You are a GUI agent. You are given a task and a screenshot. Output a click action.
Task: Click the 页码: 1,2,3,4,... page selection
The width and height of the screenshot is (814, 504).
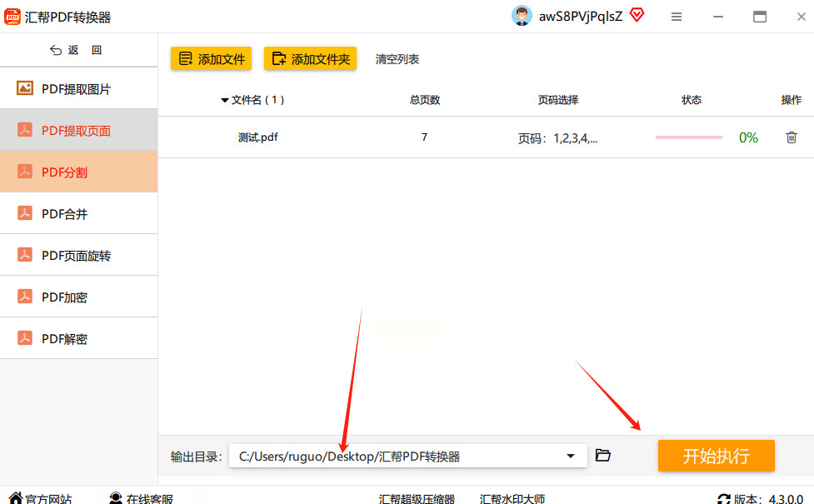557,138
